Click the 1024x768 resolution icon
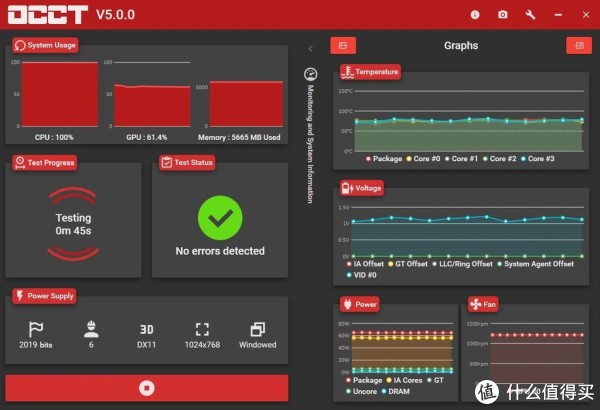Viewport: 600px width, 410px height. pos(202,329)
